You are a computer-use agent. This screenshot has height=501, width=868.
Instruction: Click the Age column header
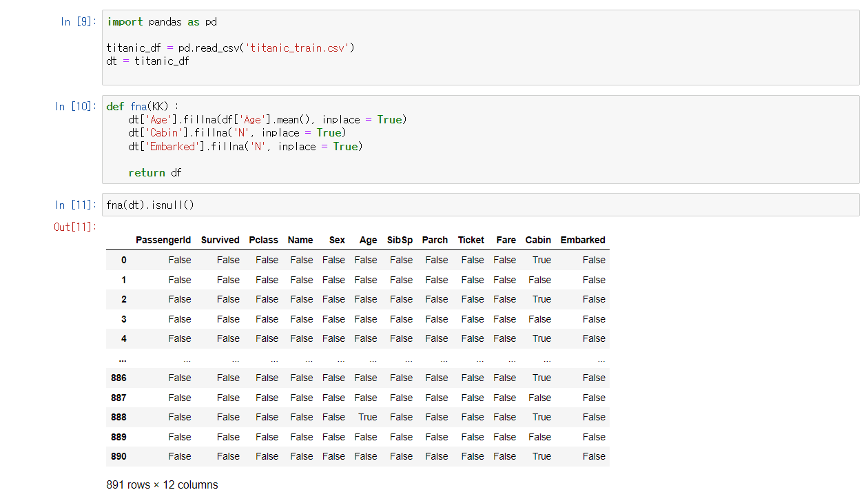pyautogui.click(x=368, y=240)
